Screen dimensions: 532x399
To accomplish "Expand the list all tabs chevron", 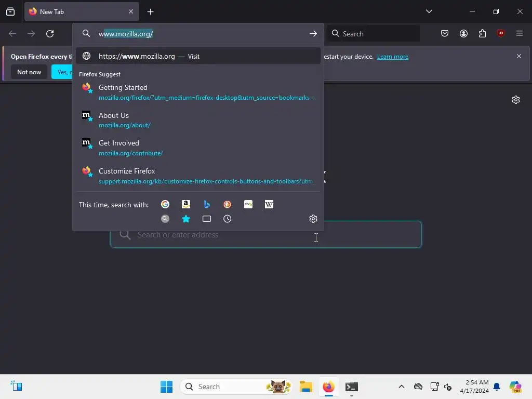I will click(x=429, y=11).
